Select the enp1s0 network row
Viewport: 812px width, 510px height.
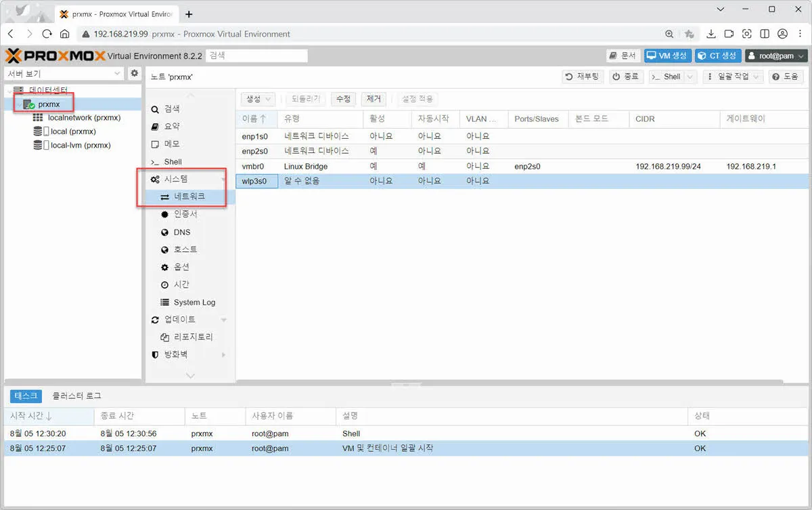[x=524, y=136]
